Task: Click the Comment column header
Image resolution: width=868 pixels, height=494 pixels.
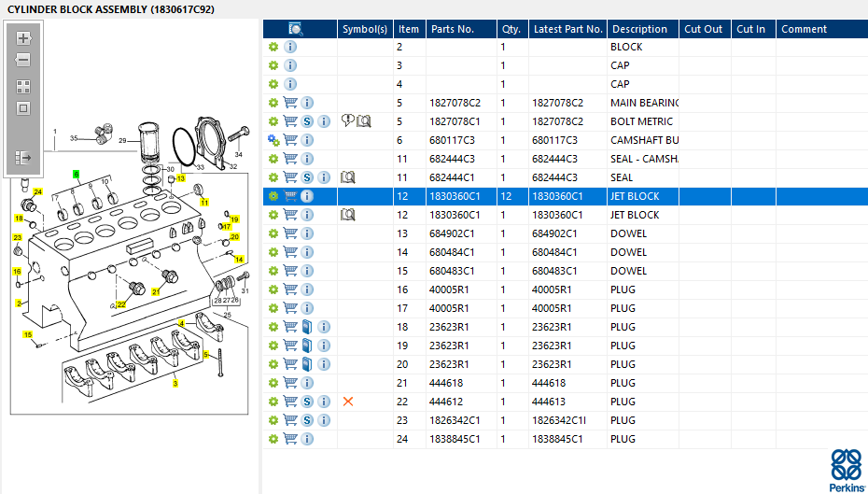Action: tap(822, 29)
